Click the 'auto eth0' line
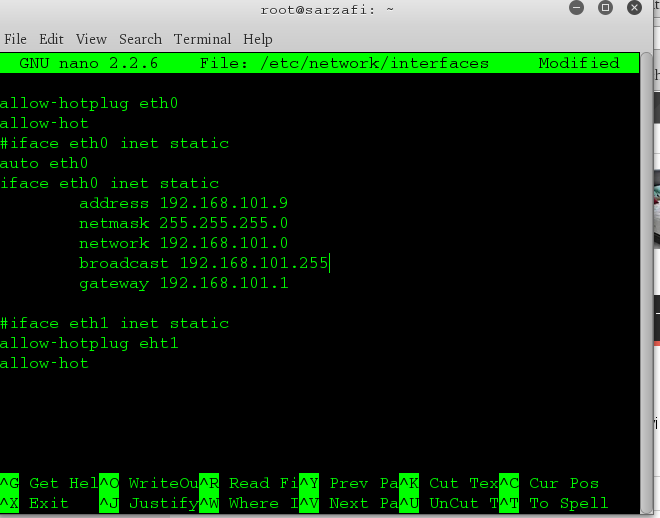 (x=44, y=163)
